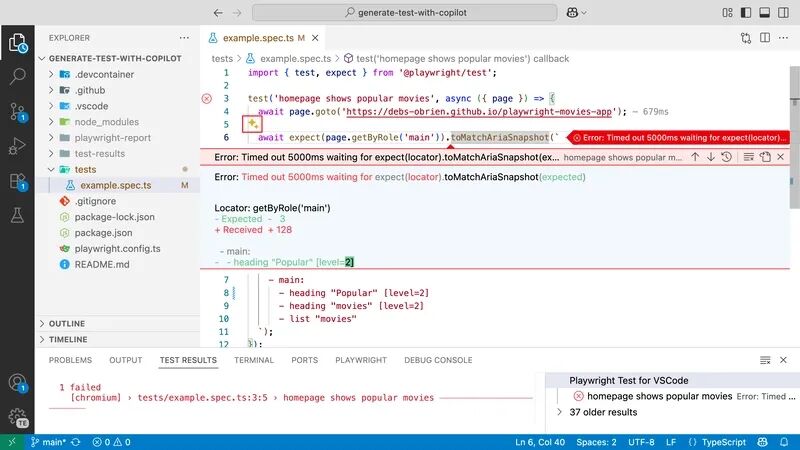
Task: Go to the previous test failure arrow
Action: [695, 157]
